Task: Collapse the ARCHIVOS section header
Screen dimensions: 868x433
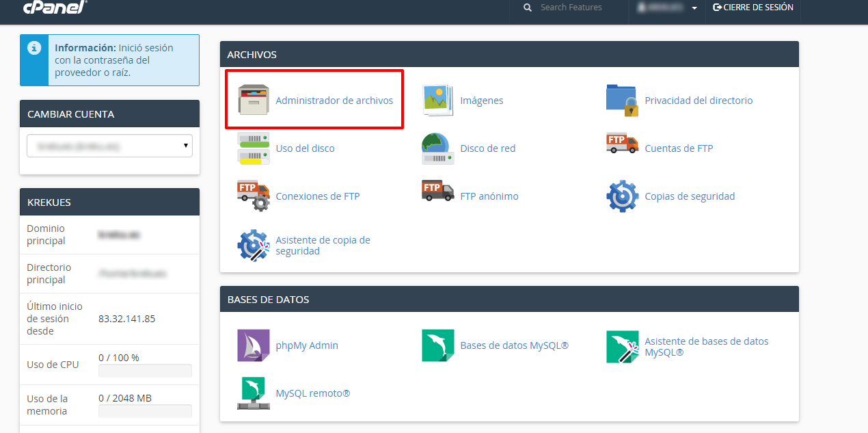Action: click(x=509, y=54)
